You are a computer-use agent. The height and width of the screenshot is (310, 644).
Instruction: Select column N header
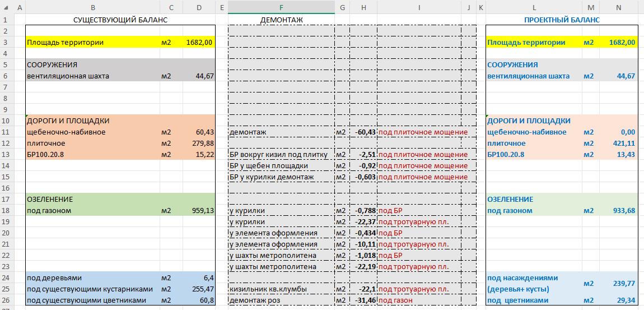click(x=619, y=7)
